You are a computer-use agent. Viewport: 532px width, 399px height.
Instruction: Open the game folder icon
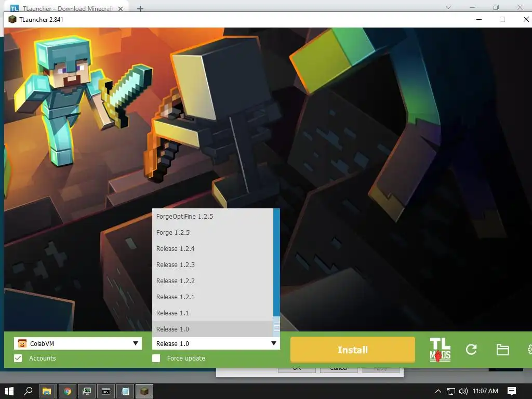pyautogui.click(x=502, y=350)
